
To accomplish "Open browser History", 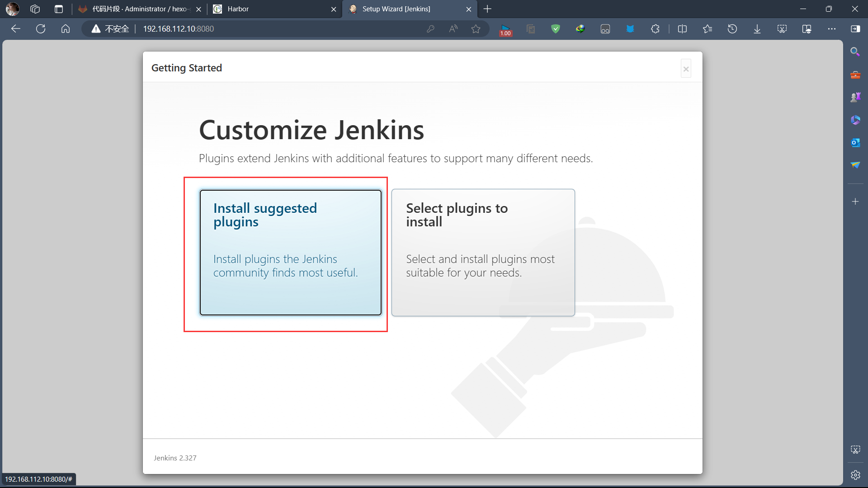I will (732, 29).
